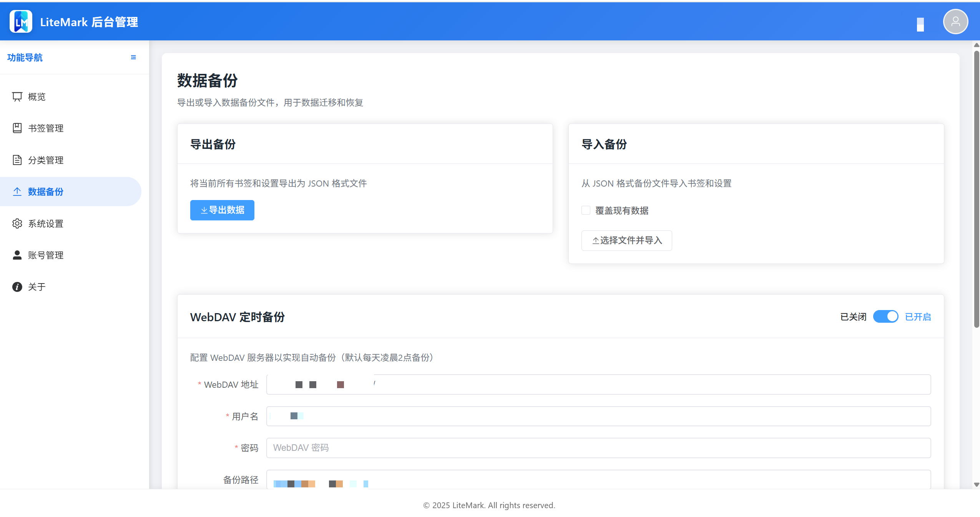Select the monitor icon next to 概览
Viewport: 980px width, 517px height.
(x=17, y=96)
